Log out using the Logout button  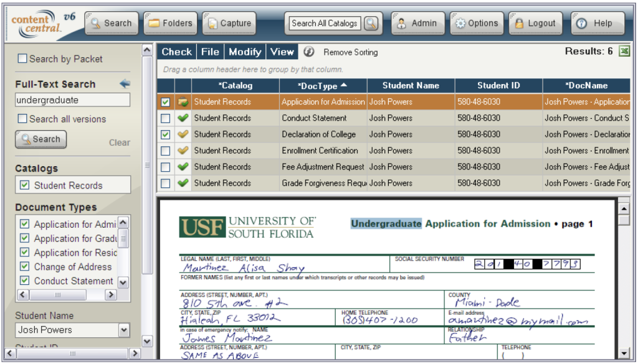click(x=535, y=23)
